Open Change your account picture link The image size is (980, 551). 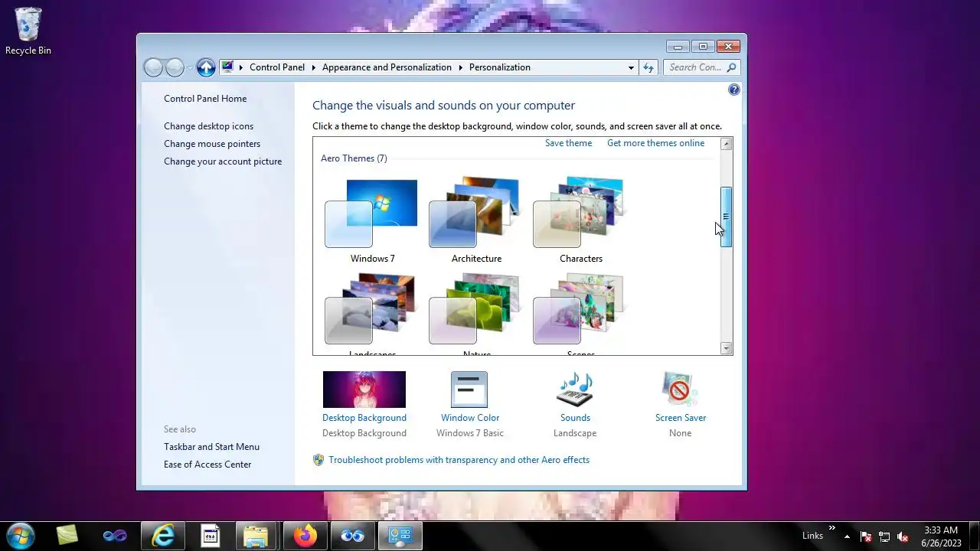pos(223,161)
